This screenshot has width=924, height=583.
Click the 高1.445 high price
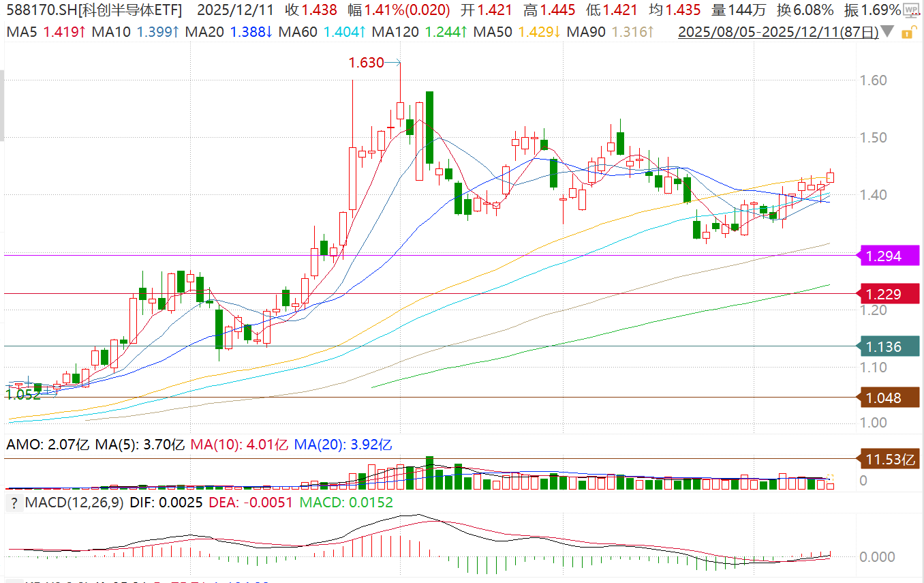549,10
